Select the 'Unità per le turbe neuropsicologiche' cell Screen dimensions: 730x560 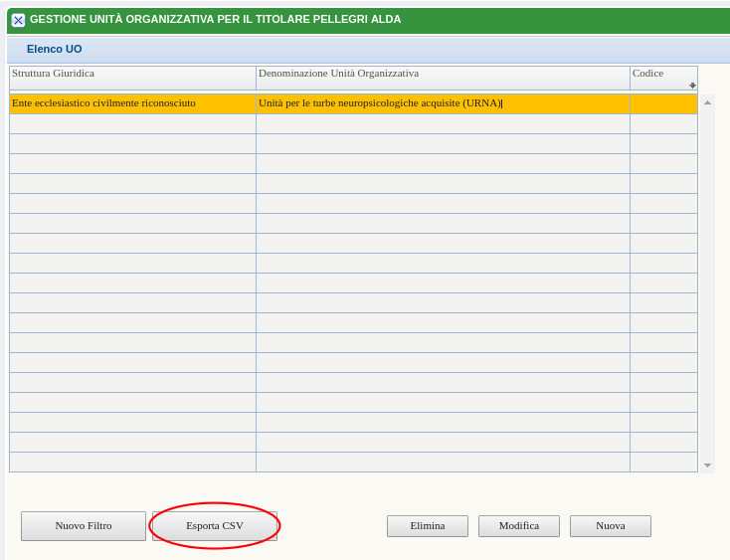point(443,103)
